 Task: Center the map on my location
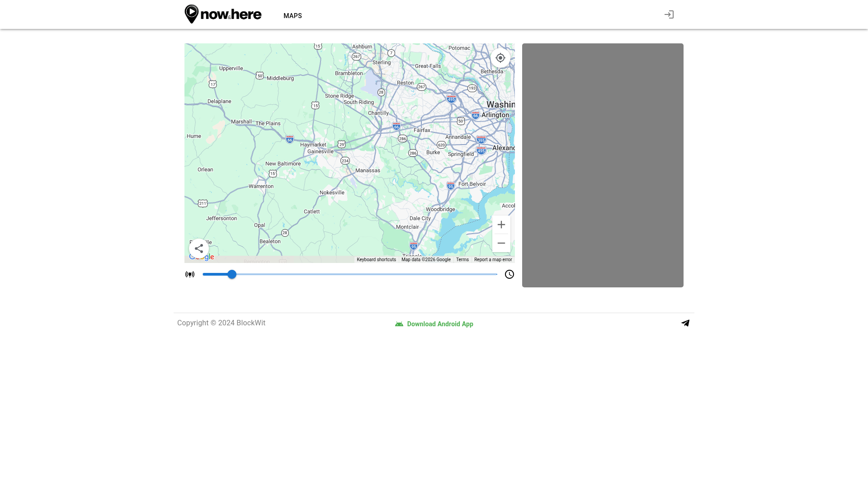[500, 58]
